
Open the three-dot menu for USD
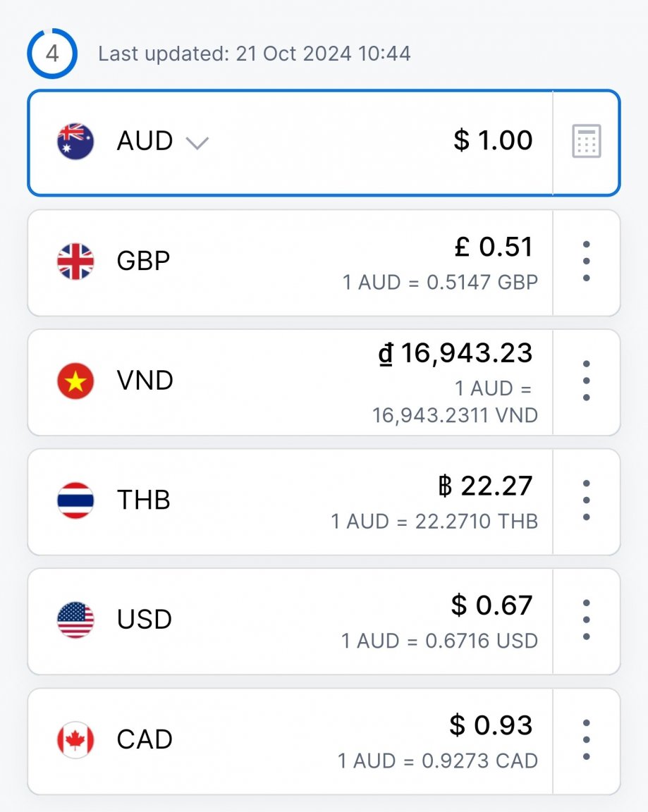pos(587,620)
